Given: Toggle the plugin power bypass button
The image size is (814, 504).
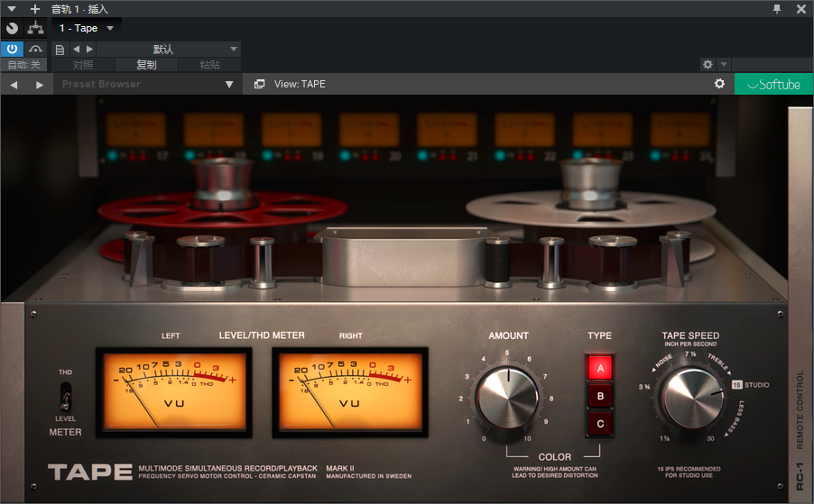Looking at the screenshot, I should tap(12, 49).
